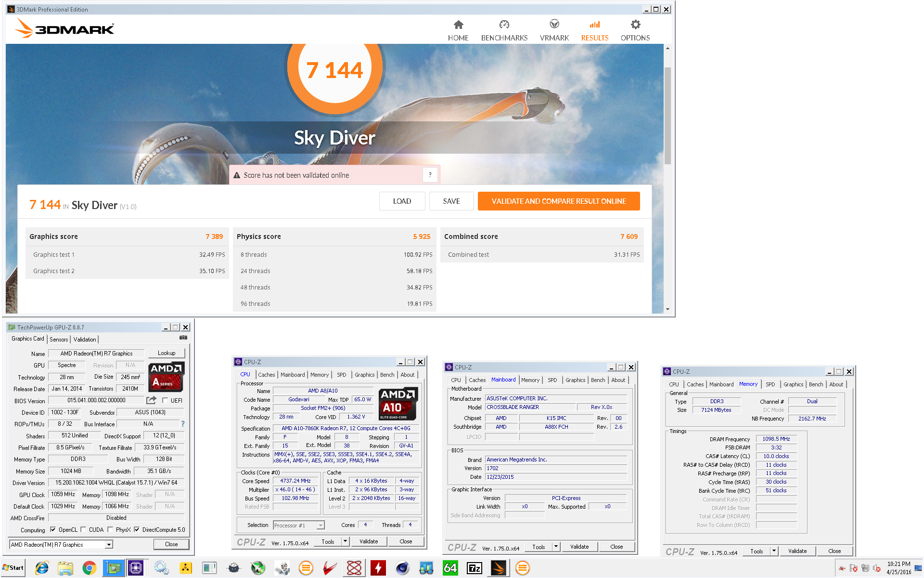This screenshot has width=924, height=578.
Task: Open SPD tab in CPU-Z Mainboard window
Action: [x=552, y=380]
